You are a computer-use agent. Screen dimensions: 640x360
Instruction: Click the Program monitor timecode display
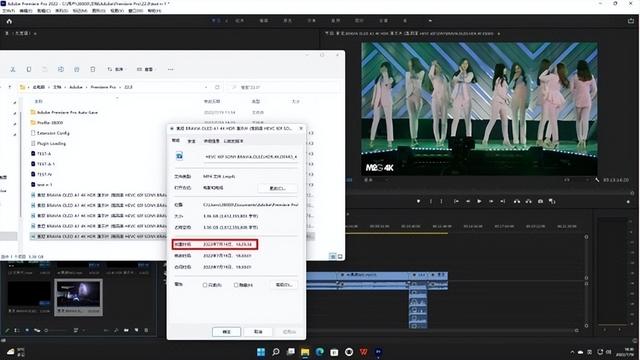click(x=616, y=180)
